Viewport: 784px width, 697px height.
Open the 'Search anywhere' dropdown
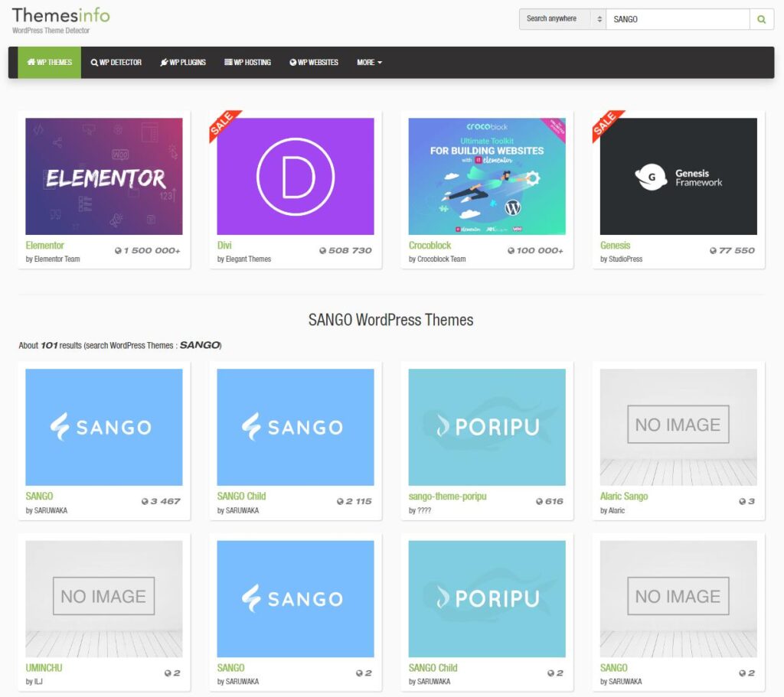click(x=562, y=19)
